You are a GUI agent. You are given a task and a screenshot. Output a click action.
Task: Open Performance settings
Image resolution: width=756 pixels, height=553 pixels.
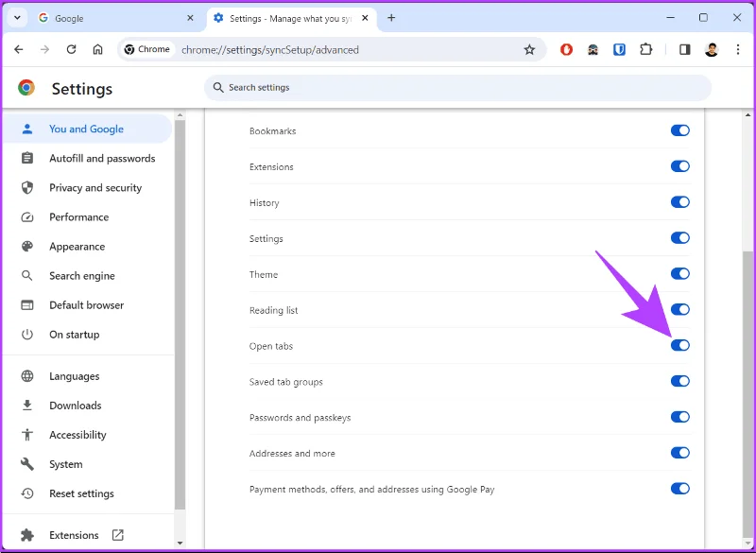(87, 217)
